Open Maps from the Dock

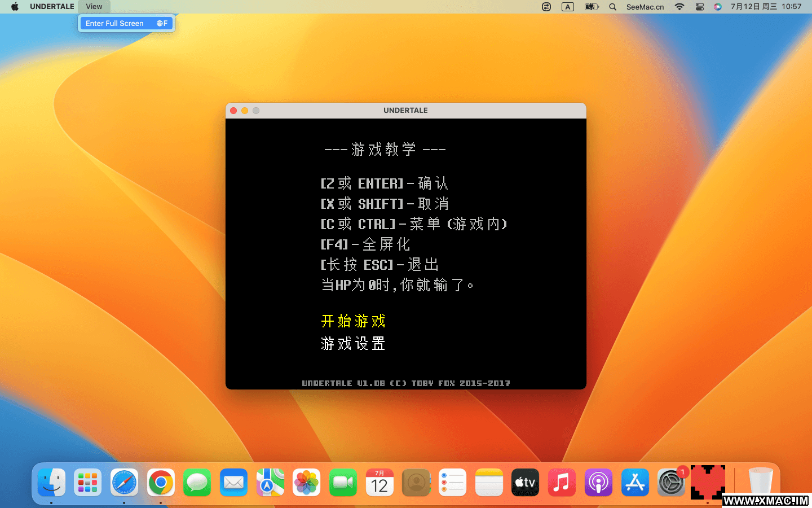(270, 483)
